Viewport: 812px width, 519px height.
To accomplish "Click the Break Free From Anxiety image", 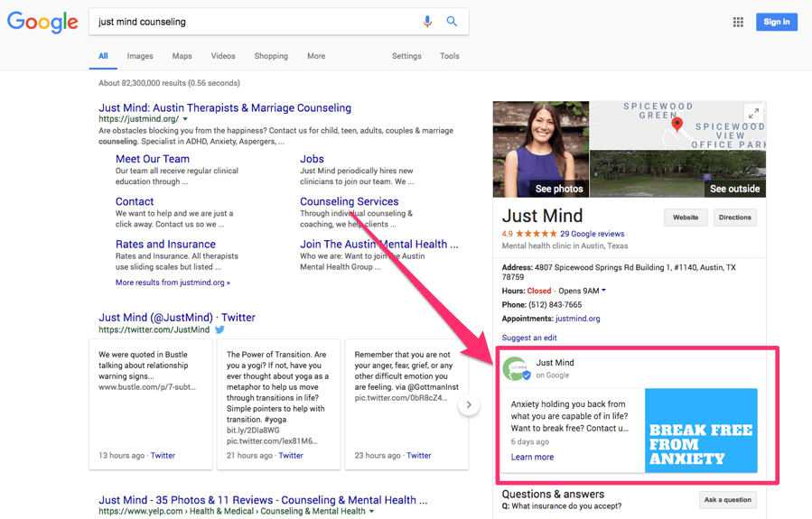I will click(701, 430).
